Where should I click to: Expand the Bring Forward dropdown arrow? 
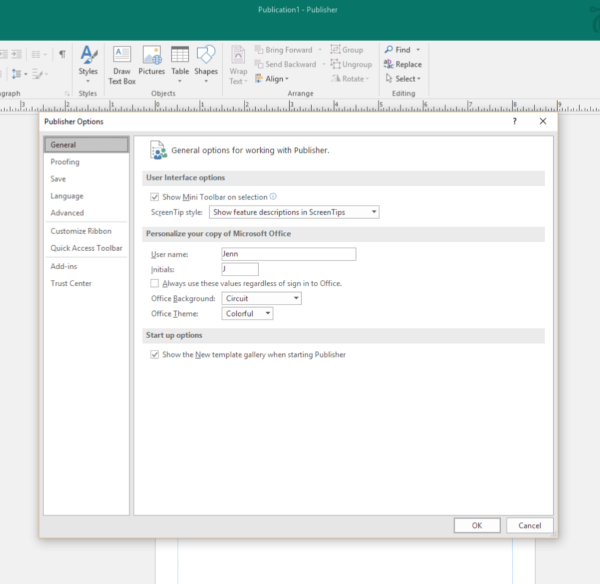320,50
